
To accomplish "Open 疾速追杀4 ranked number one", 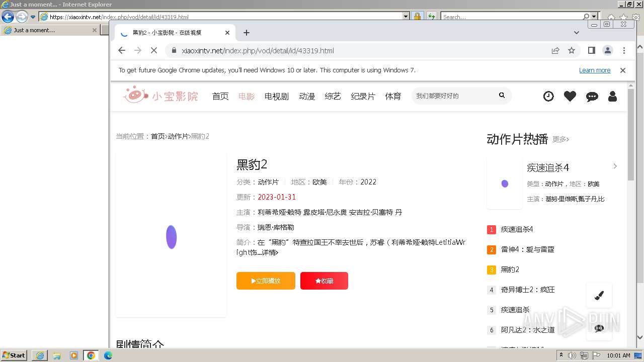I will point(517,229).
